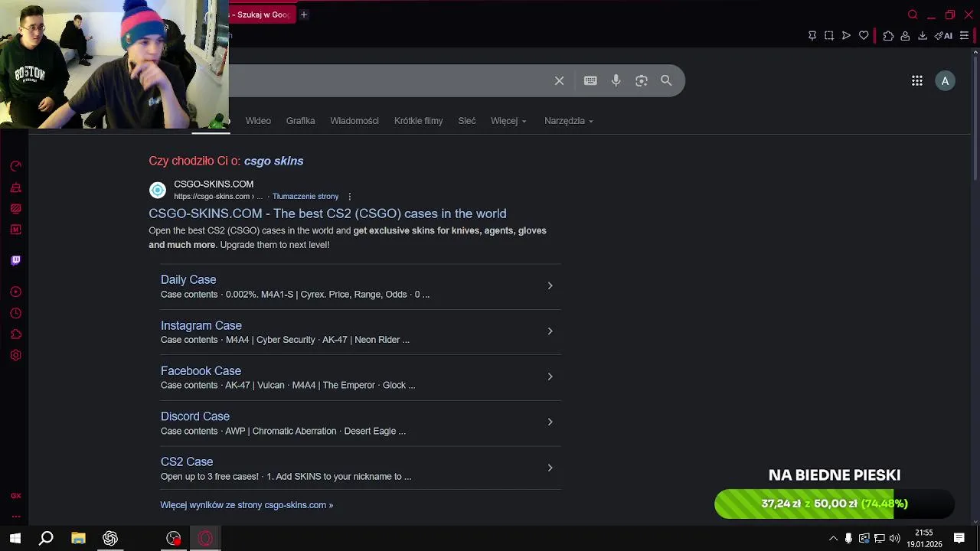Open the downloads icon in toolbar
Image resolution: width=980 pixels, height=551 pixels.
click(x=923, y=36)
